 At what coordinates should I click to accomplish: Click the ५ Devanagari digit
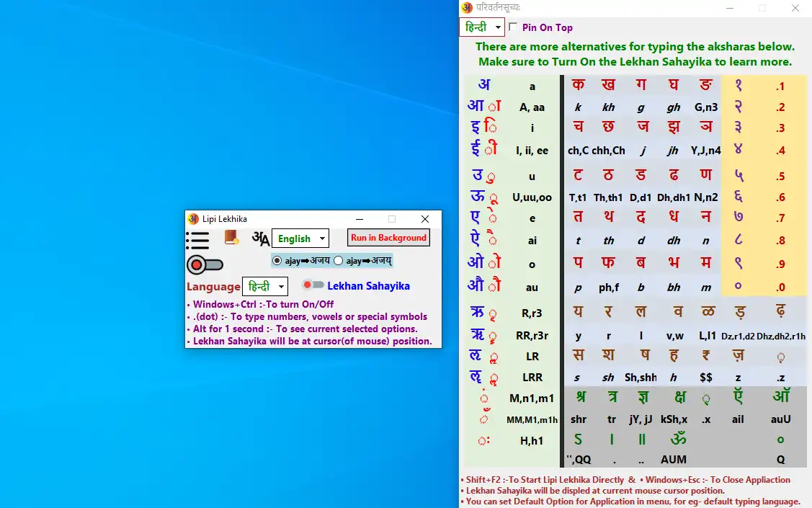pyautogui.click(x=739, y=176)
